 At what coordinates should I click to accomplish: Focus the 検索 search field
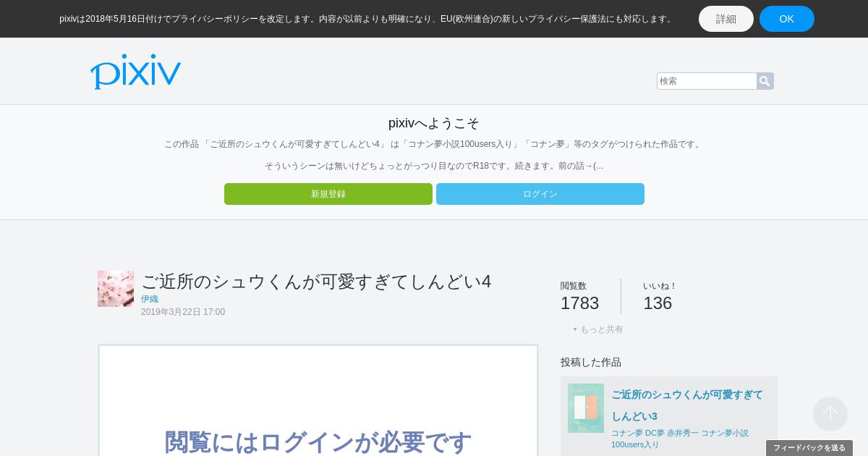coord(707,81)
